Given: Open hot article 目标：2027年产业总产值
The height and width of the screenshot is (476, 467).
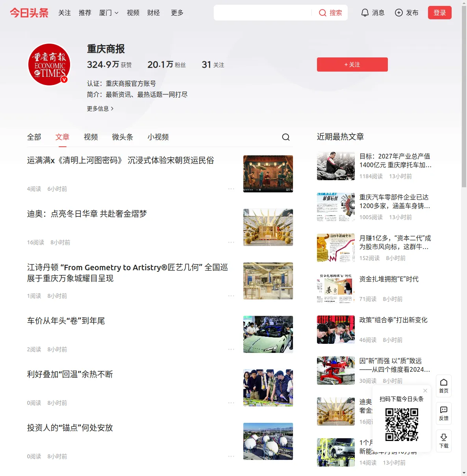Looking at the screenshot, I should click(x=395, y=161).
